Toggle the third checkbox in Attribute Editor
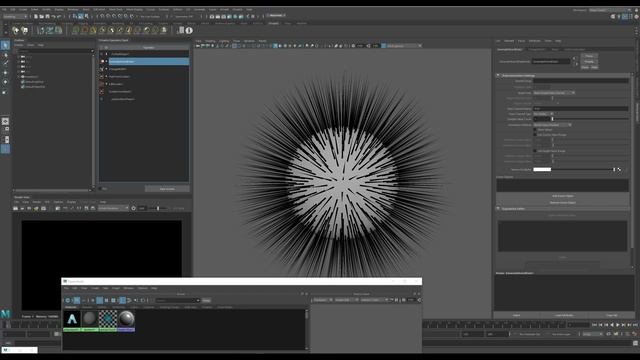Image resolution: width=640 pixels, height=360 pixels. coord(535,151)
